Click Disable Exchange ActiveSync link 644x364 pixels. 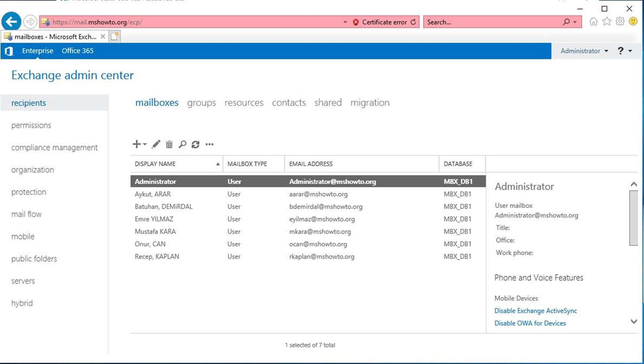[x=536, y=311]
